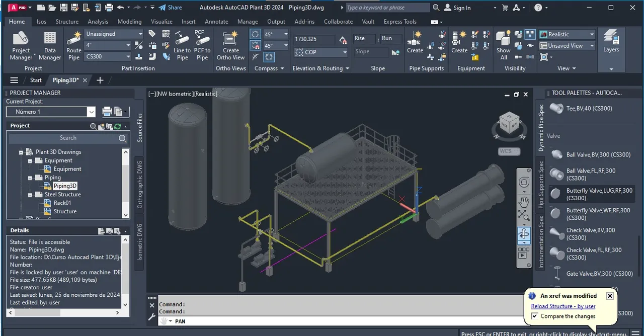Expand the CS300 pipe spec dropdown
The image size is (644, 336).
pyautogui.click(x=108, y=56)
